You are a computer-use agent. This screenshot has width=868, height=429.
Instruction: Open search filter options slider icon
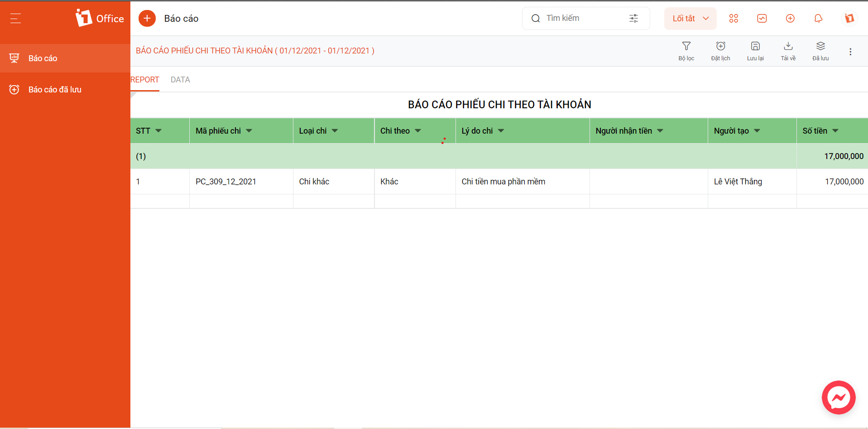click(633, 19)
